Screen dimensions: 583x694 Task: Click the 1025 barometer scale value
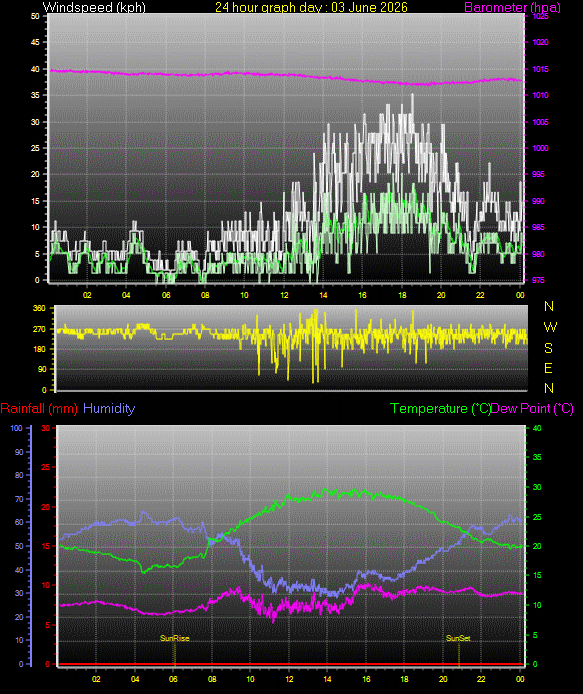[x=540, y=16]
